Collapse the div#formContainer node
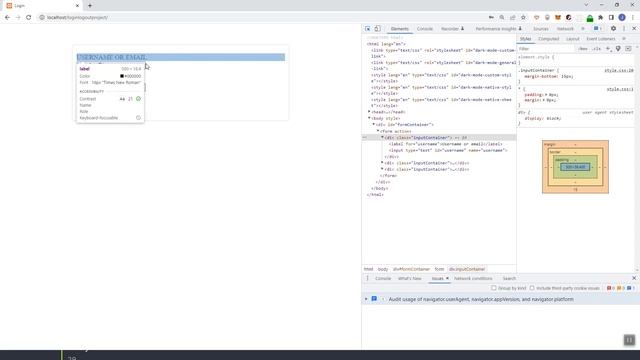The image size is (640, 360). [x=373, y=124]
